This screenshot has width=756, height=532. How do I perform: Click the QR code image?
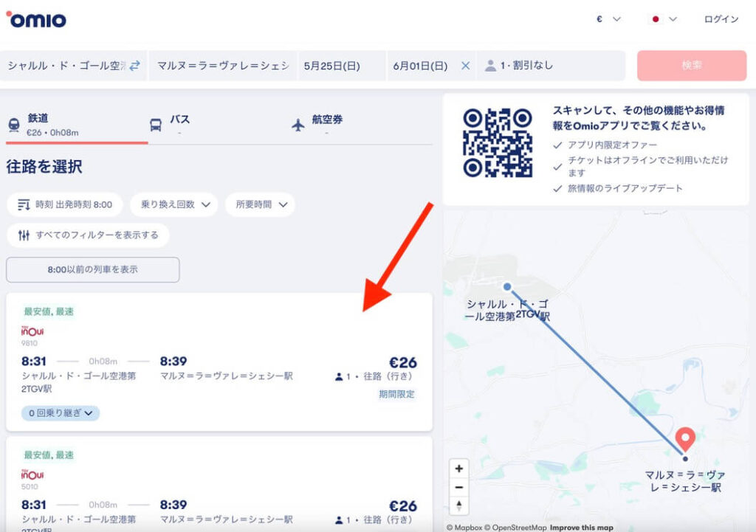click(497, 142)
